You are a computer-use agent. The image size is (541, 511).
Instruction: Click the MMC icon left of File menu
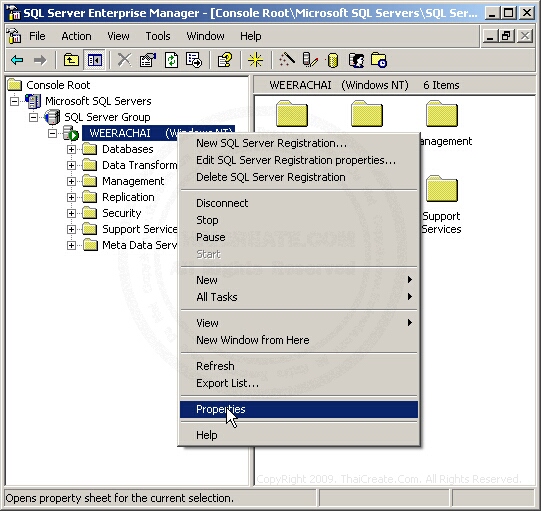14,36
